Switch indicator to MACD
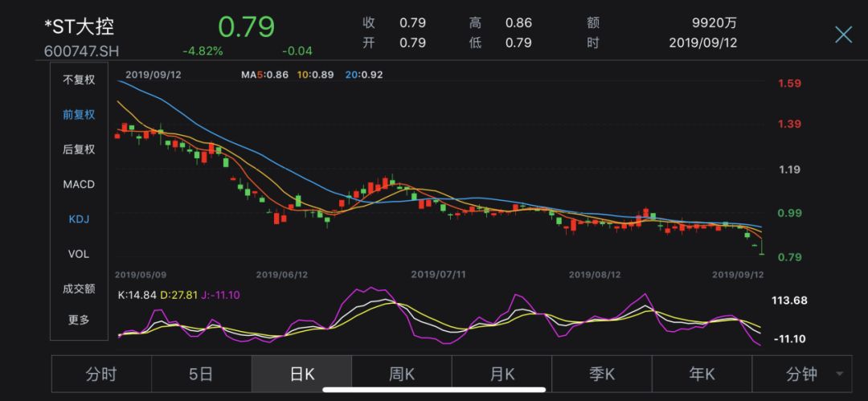This screenshot has width=868, height=401. click(79, 185)
